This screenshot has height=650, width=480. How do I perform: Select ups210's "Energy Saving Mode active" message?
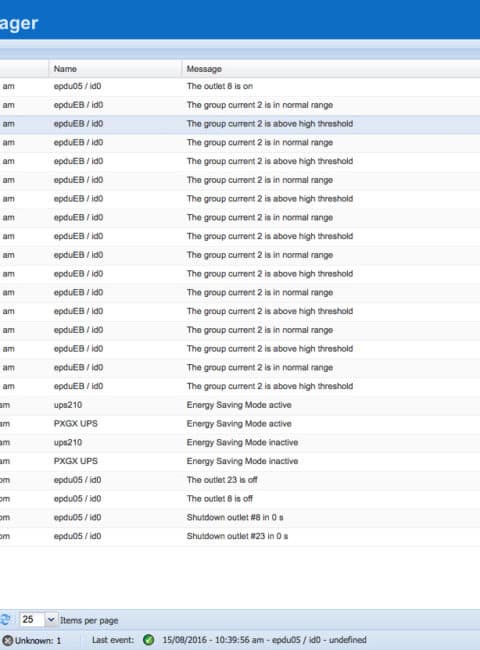click(239, 405)
